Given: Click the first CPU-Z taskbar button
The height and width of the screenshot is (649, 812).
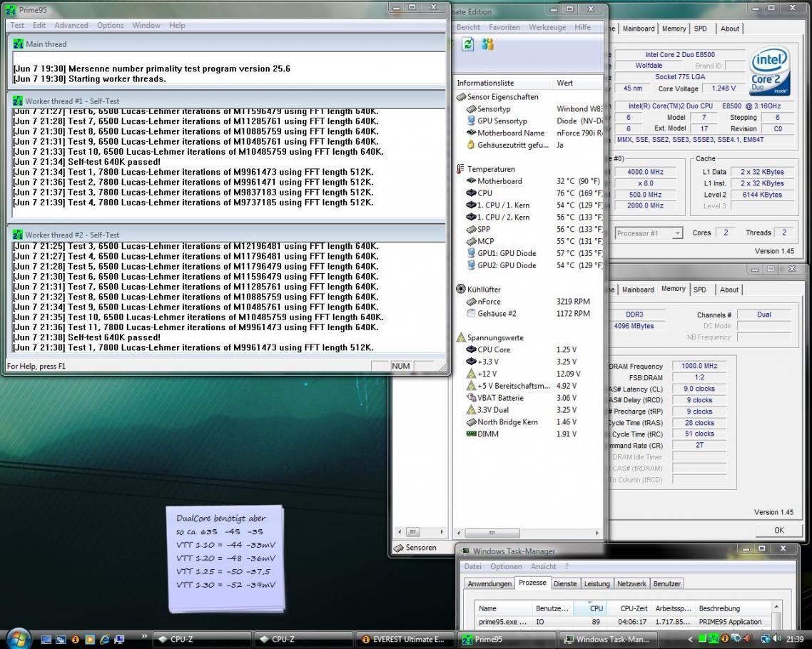Looking at the screenshot, I should coord(201,640).
